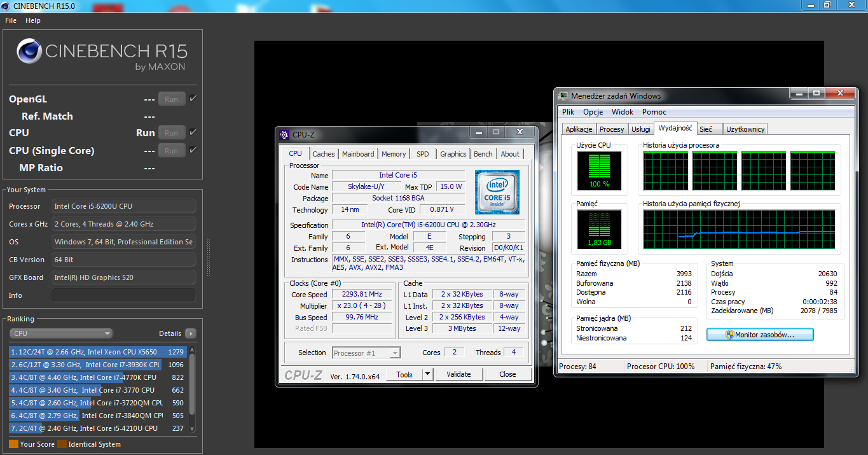Click the CPU-Z title bar icon
The image size is (868, 455).
[x=284, y=134]
